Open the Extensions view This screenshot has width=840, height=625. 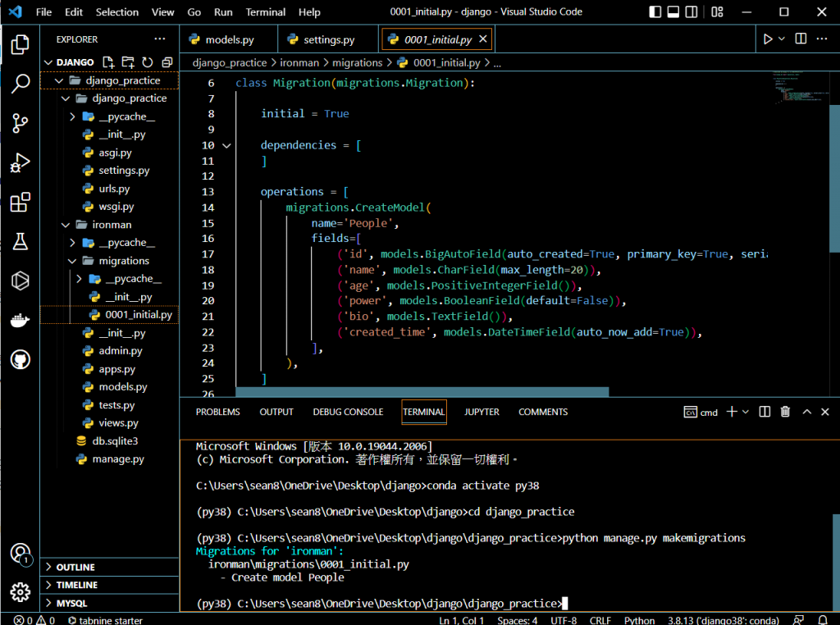(x=21, y=203)
